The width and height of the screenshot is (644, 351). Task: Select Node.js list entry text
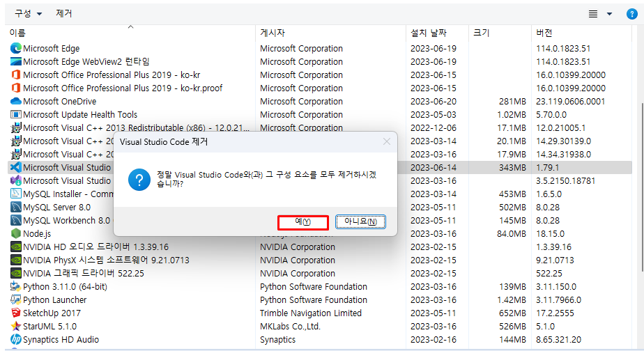(x=37, y=233)
